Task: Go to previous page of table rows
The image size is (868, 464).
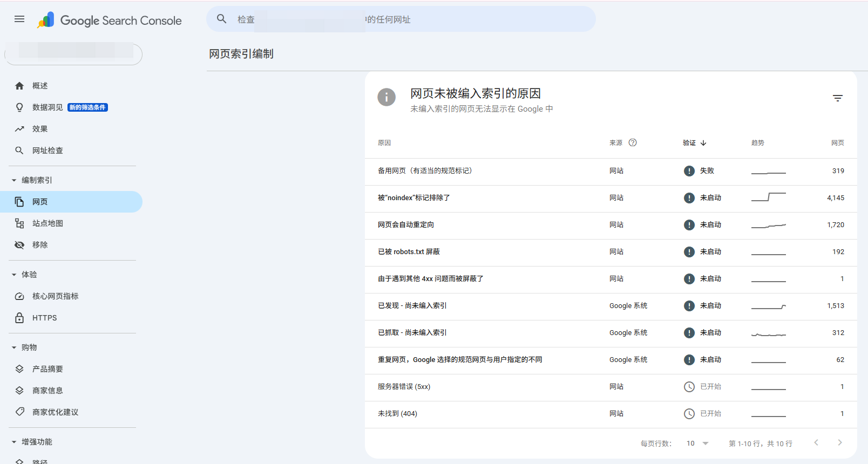Action: [x=816, y=443]
